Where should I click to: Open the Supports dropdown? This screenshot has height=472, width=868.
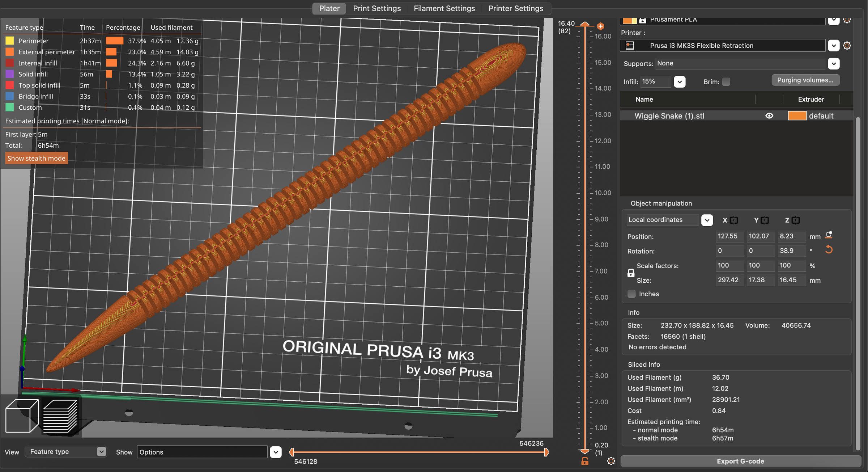point(833,64)
